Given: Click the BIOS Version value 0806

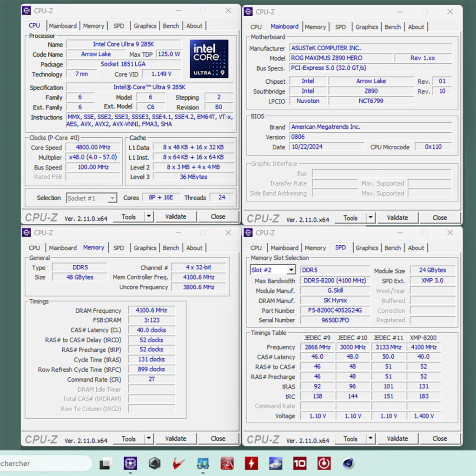Looking at the screenshot, I should point(370,137).
